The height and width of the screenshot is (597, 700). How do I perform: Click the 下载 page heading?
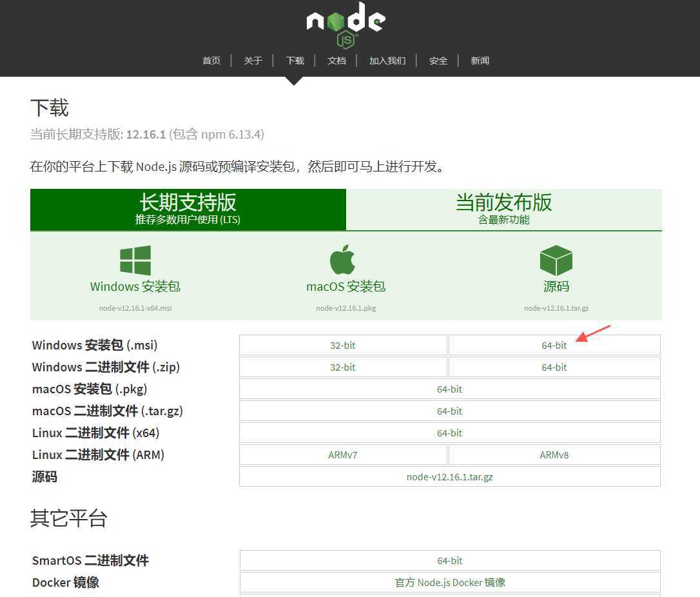coord(50,108)
